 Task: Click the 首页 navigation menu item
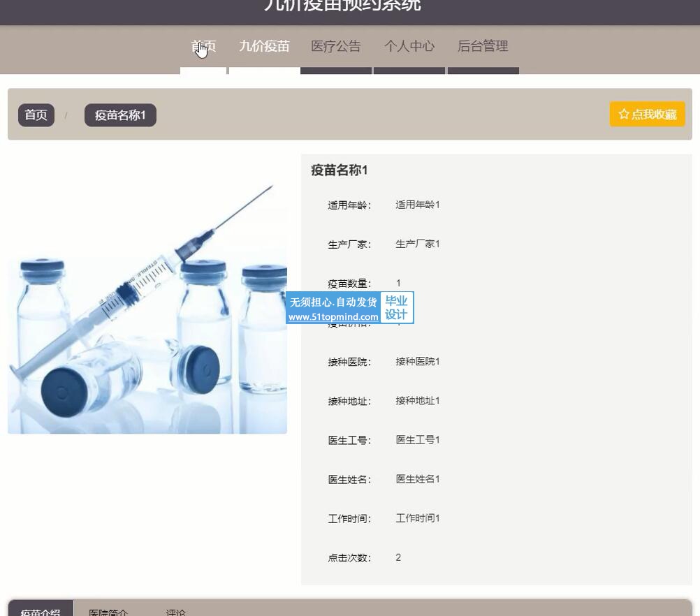(203, 47)
